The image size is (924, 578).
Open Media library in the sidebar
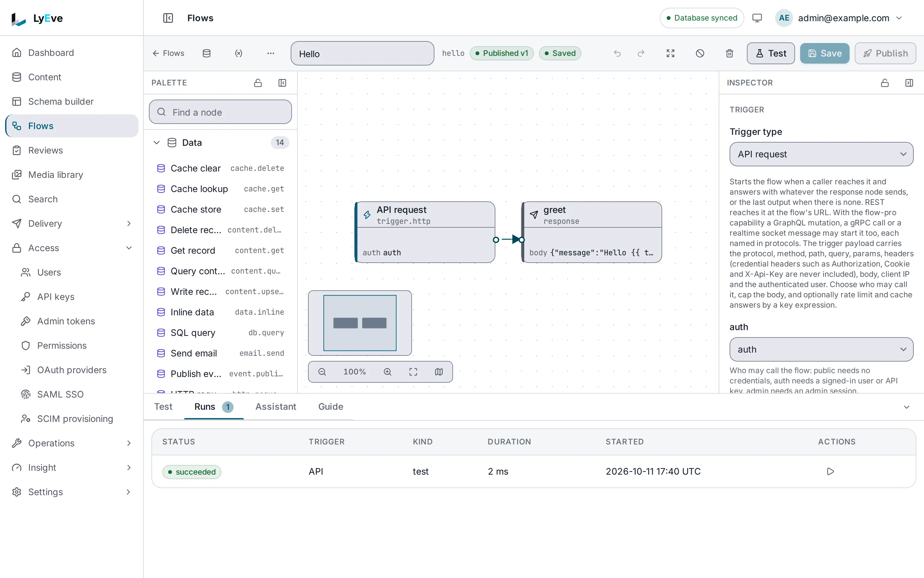point(72,175)
